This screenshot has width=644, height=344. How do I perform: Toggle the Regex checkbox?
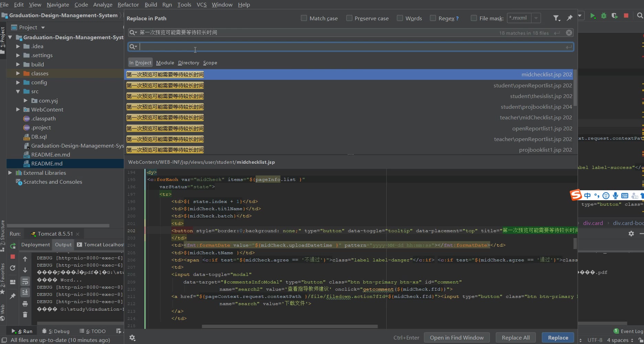pos(433,18)
